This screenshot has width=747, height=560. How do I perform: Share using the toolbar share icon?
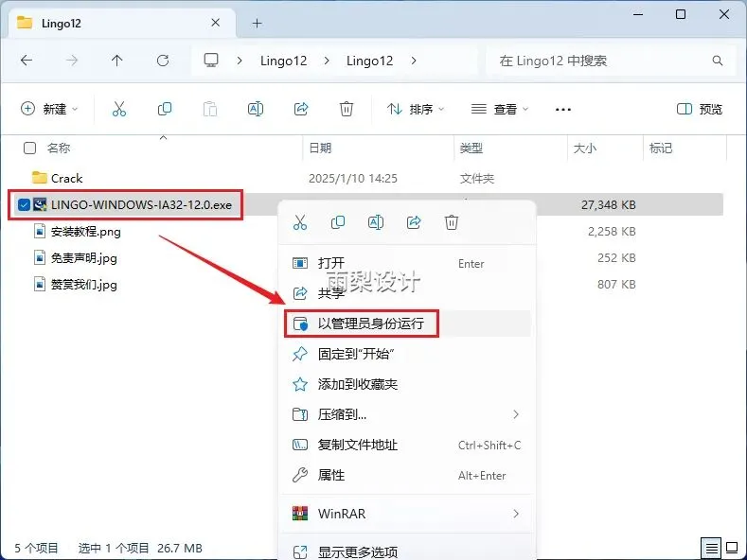[301, 109]
